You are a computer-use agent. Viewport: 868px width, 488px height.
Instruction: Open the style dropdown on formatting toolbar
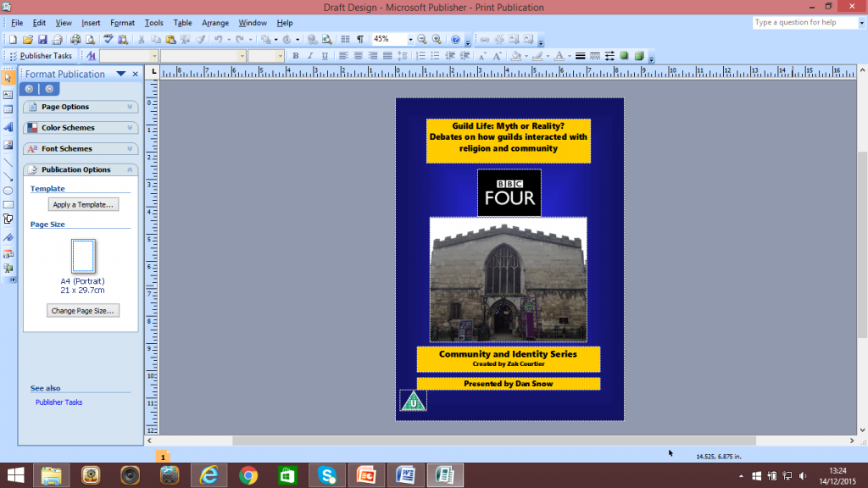[154, 56]
